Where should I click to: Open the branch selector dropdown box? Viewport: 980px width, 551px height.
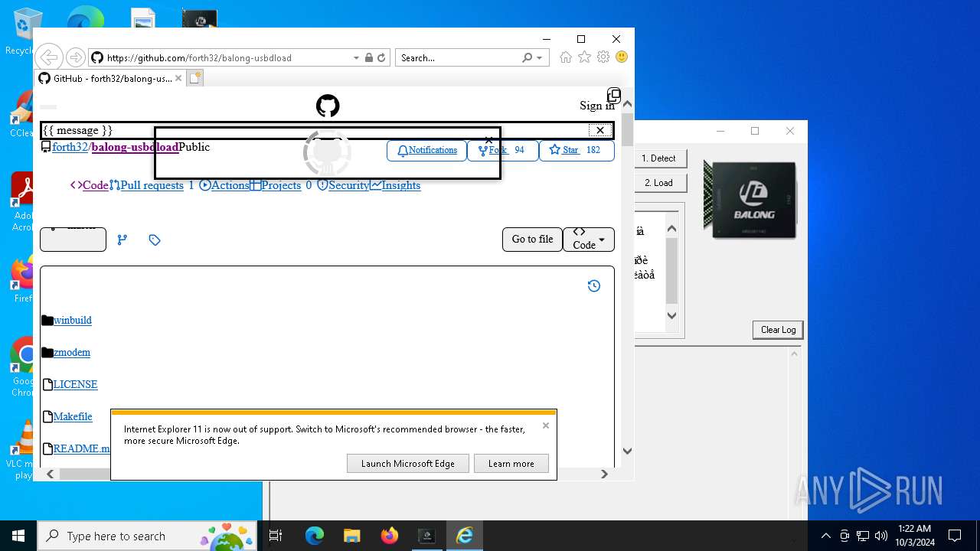pyautogui.click(x=73, y=240)
